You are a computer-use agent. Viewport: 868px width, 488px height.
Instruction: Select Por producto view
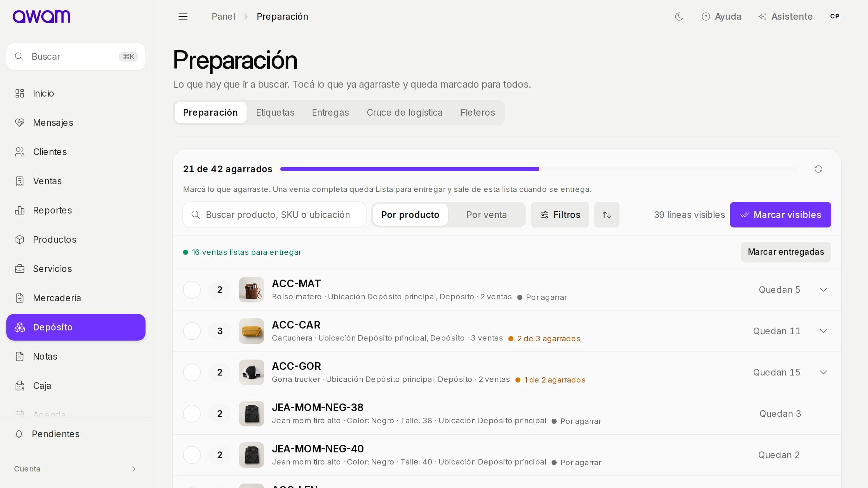[x=410, y=215]
